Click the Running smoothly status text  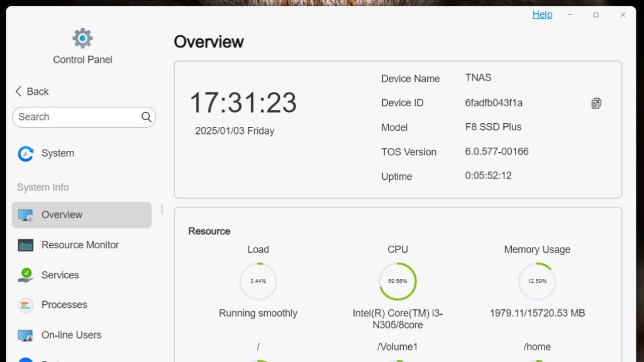(258, 313)
